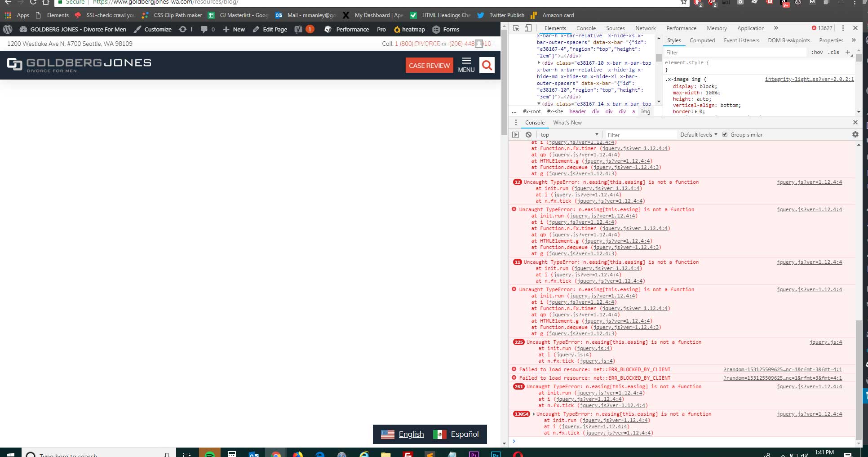Viewport: 868px width, 457px height.
Task: Open Spotify from the Windows taskbar
Action: (209, 454)
